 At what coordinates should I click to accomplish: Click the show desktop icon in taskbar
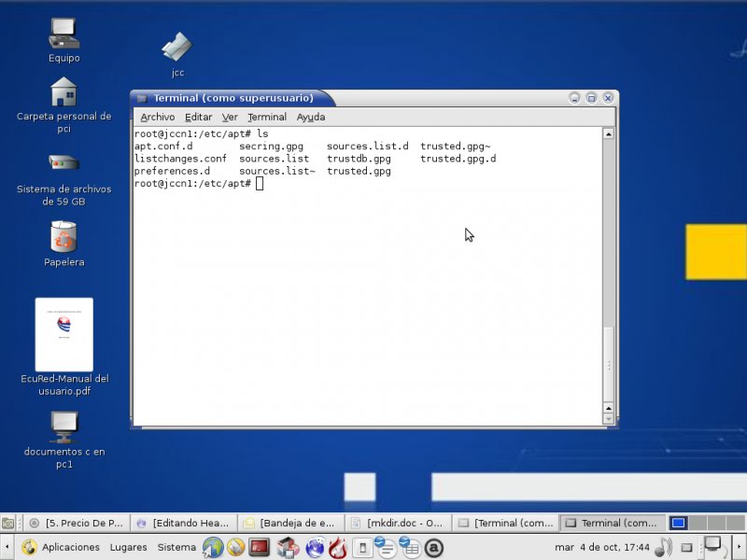coord(7,524)
